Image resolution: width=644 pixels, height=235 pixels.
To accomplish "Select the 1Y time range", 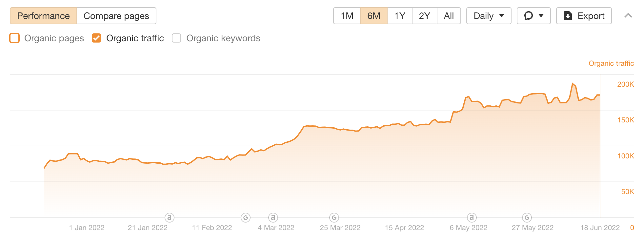I will pos(399,16).
